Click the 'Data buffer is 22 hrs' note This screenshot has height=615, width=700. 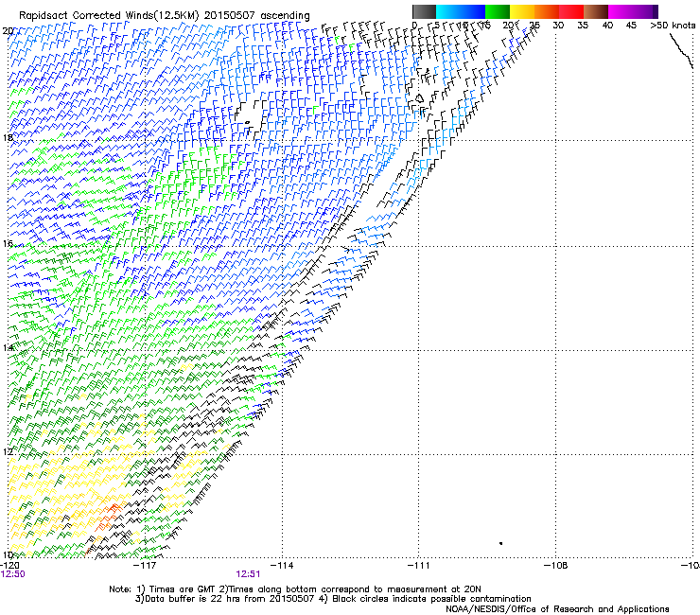click(x=333, y=599)
